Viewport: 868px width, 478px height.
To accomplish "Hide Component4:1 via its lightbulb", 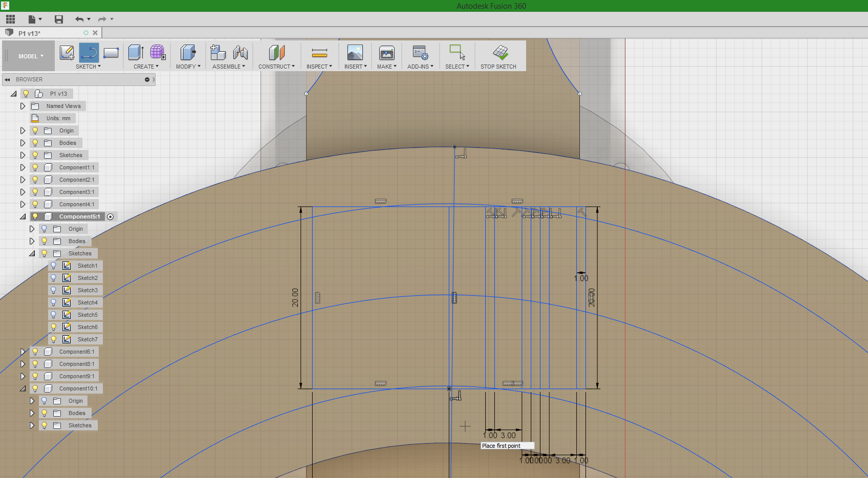I will (x=35, y=204).
